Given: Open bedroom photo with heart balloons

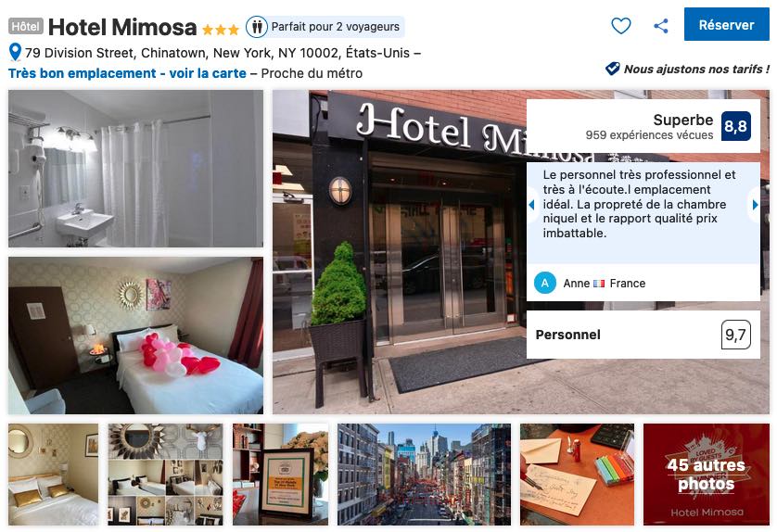Looking at the screenshot, I should 135,336.
